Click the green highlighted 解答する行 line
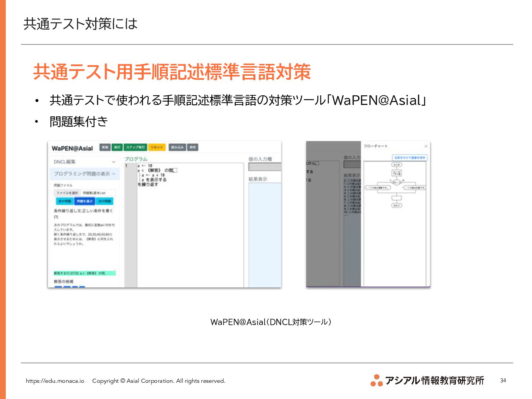The width and height of the screenshot is (532, 399). (85, 273)
